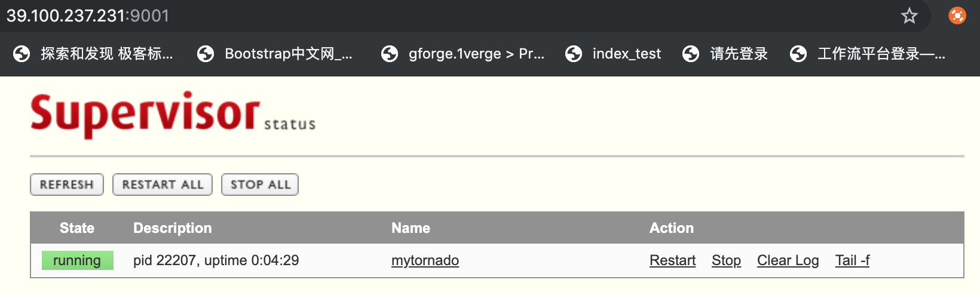980x295 pixels.
Task: Stop the mytornado process
Action: tap(726, 260)
